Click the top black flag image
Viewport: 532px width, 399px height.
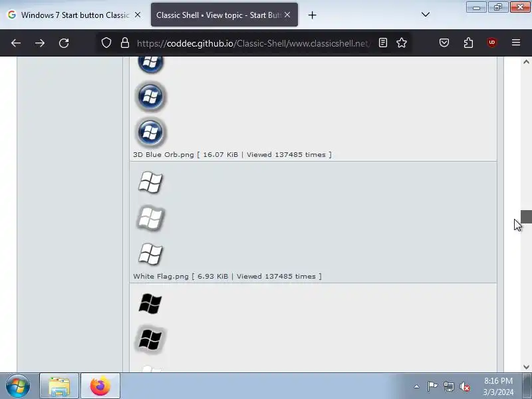click(x=150, y=304)
